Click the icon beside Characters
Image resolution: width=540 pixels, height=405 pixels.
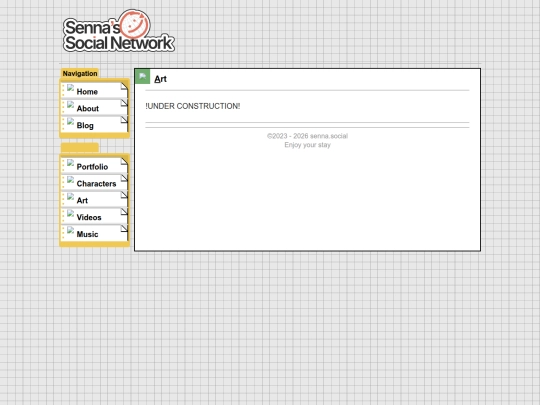click(71, 180)
